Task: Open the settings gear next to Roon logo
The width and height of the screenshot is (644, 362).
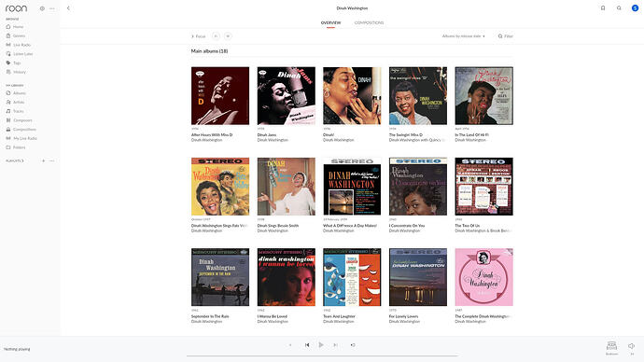Action: click(42, 8)
